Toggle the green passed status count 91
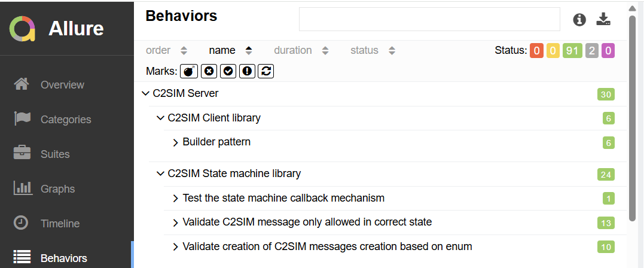Screen dimensions: 644x268 (572, 51)
